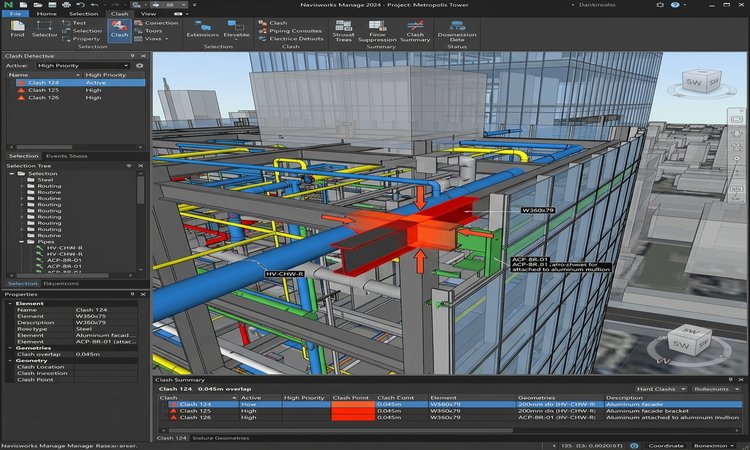Click Electrice Detoots in Clash group

[291, 39]
